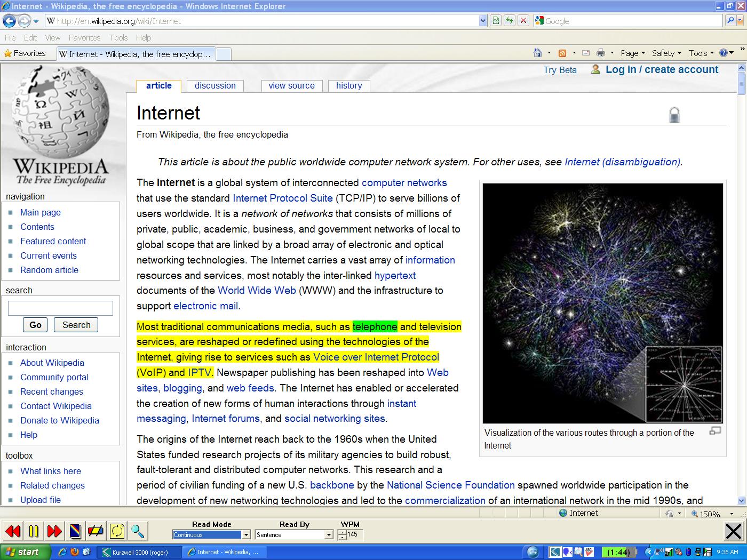Open the Safety dropdown menu
Viewport: 747px width, 560px height.
[x=666, y=53]
